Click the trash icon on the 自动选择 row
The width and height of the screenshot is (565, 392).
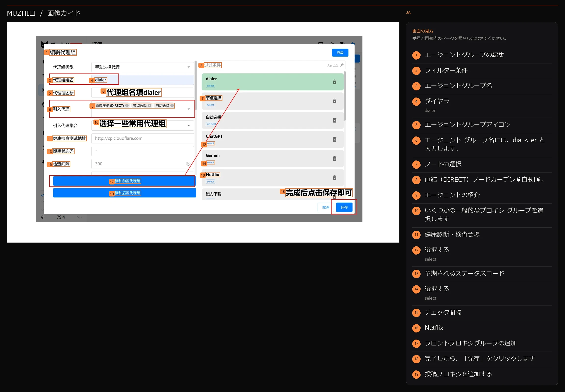pyautogui.click(x=334, y=120)
